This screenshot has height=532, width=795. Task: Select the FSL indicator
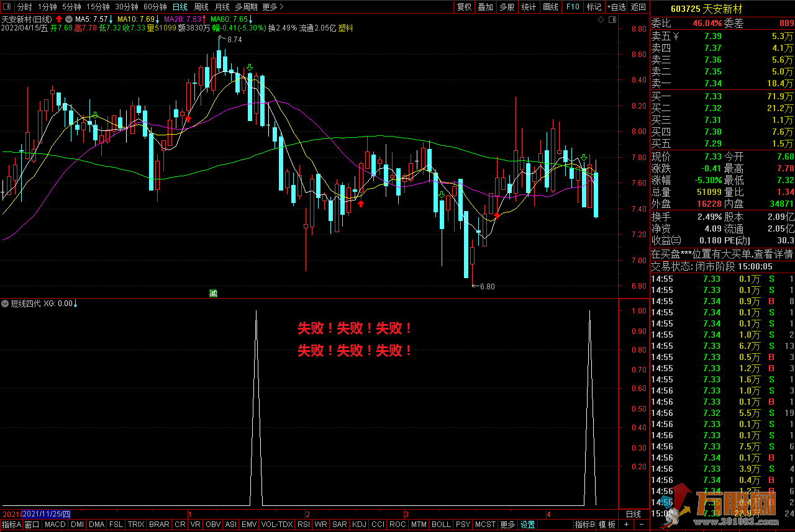(x=116, y=525)
